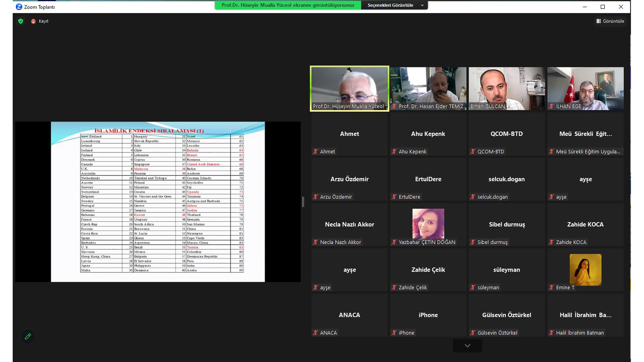
Task: Click muted mic icon beside QCOM-BTD
Action: 473,152
